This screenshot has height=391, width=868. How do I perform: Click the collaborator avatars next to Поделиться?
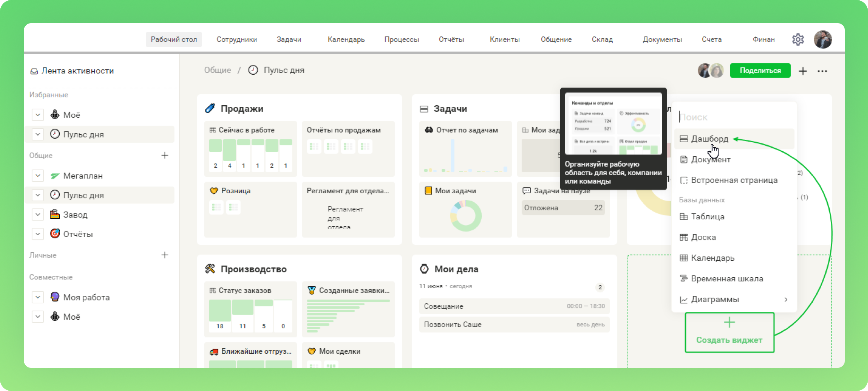click(x=711, y=71)
